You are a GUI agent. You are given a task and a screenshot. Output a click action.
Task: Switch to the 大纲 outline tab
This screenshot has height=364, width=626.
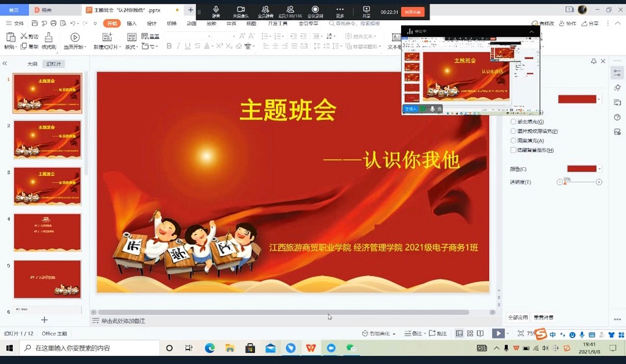(x=32, y=64)
